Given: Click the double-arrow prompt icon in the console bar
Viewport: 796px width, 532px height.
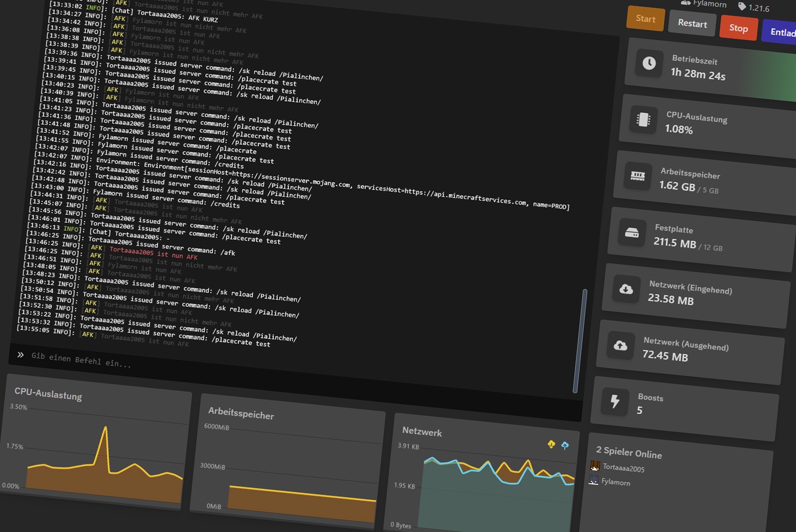Looking at the screenshot, I should coord(20,354).
